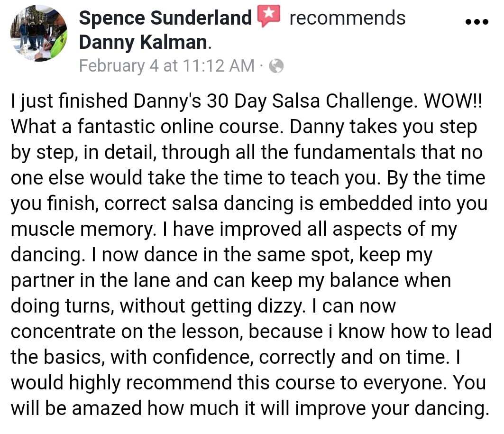The width and height of the screenshot is (504, 434).
Task: Click the globe public privacy icon
Action: click(276, 66)
